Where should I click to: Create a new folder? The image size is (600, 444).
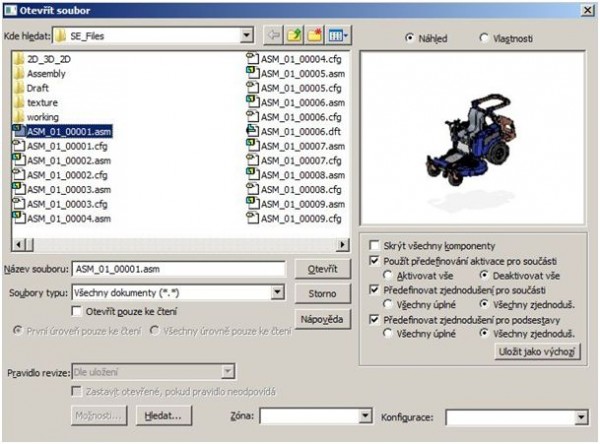point(318,37)
